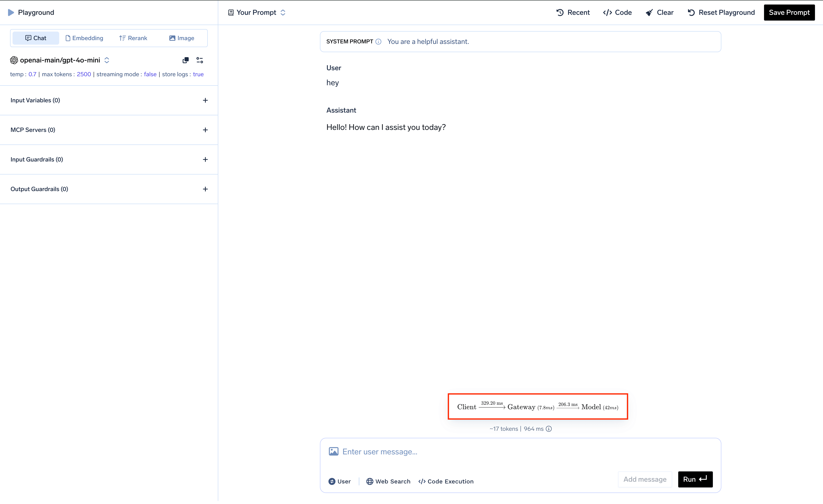Viewport: 823px width, 504px height.
Task: Click the Assistant role label
Action: [x=341, y=110]
